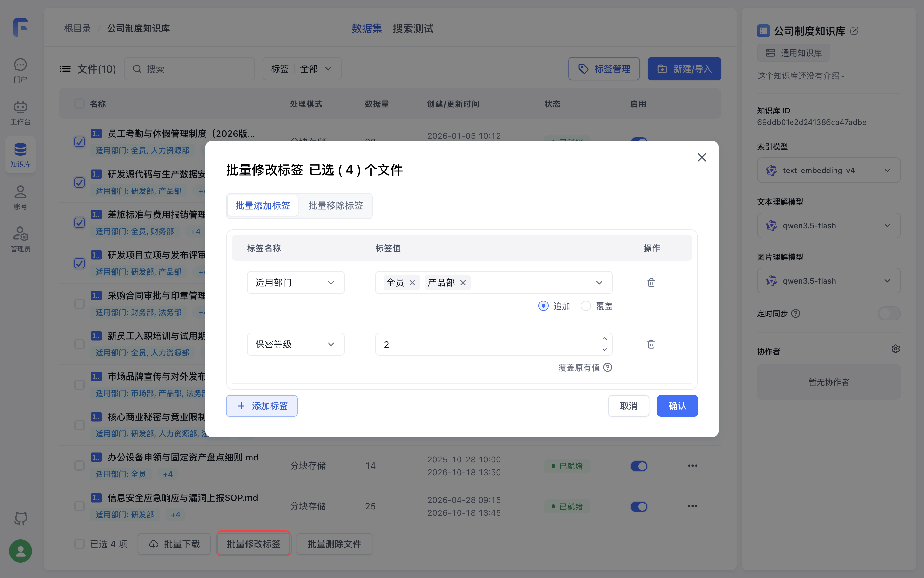Switch to the 批量添加标签 tab
The height and width of the screenshot is (578, 924).
263,206
